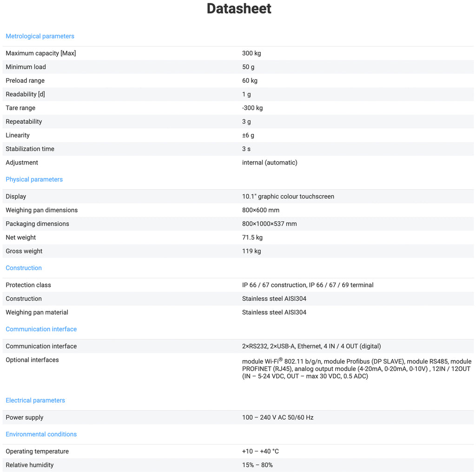476x476 pixels.
Task: Click the Operating temperature value
Action: (260, 451)
